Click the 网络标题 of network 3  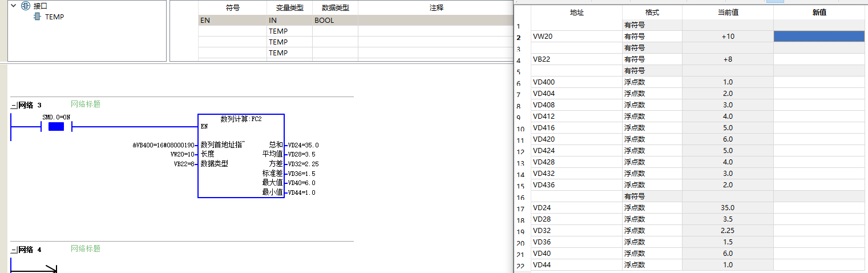86,105
